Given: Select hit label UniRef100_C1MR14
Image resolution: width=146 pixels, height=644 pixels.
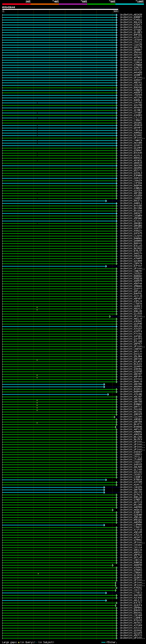Looking at the screenshot, I should (131, 63).
